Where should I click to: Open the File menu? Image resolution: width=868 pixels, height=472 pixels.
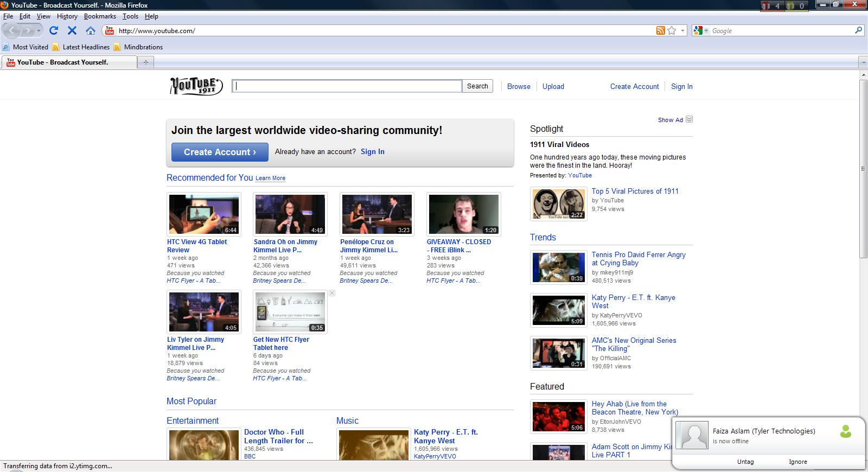click(8, 16)
